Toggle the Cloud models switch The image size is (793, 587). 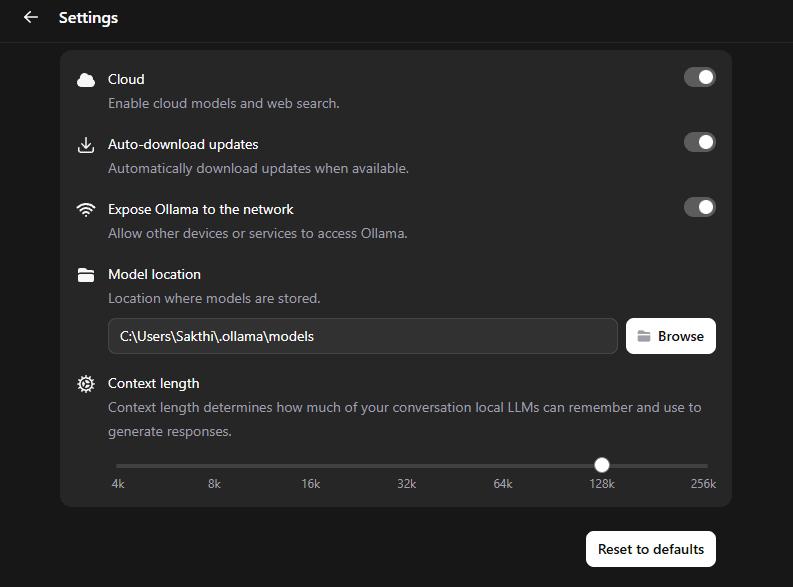(699, 77)
